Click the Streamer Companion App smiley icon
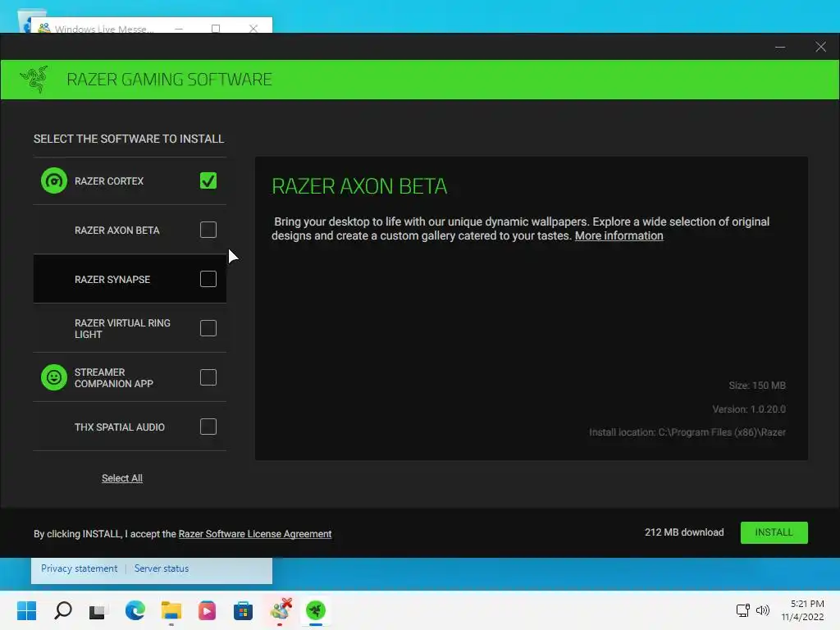The image size is (840, 630). tap(54, 377)
